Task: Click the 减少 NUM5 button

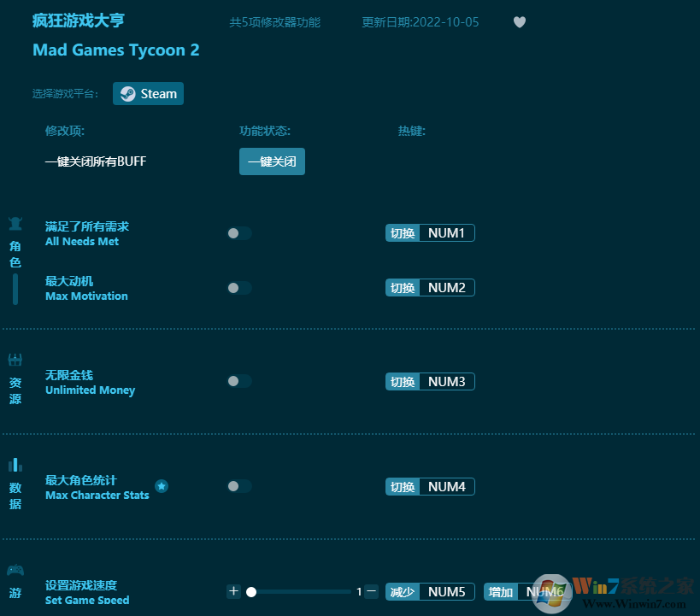Action: (430, 591)
